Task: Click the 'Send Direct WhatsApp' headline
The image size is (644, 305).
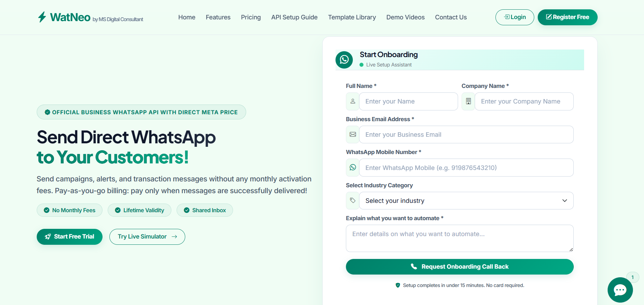Action: (126, 137)
